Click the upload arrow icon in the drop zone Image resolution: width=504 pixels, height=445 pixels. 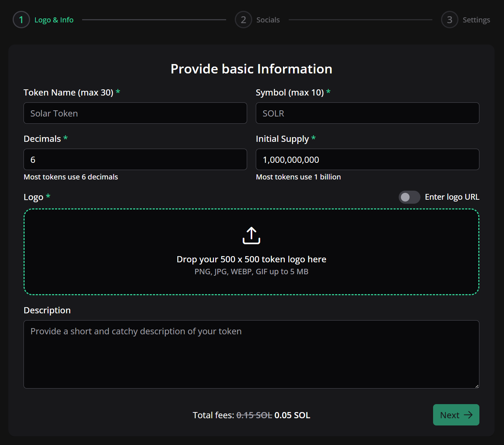[251, 236]
